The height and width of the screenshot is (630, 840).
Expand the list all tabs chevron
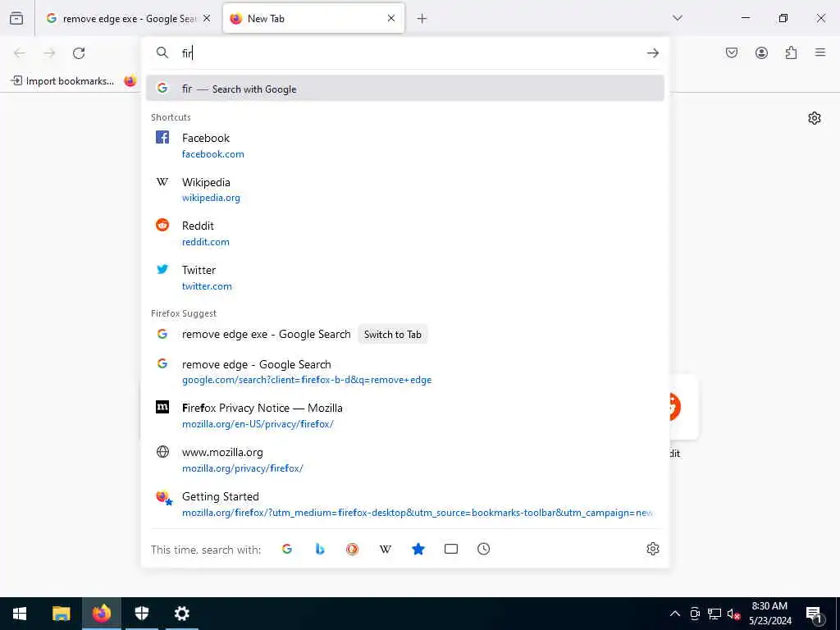pyautogui.click(x=677, y=18)
